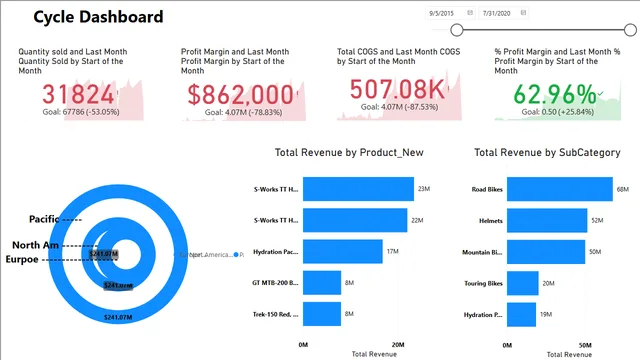Select the Road Bikes bar labeled 68M

click(x=560, y=189)
